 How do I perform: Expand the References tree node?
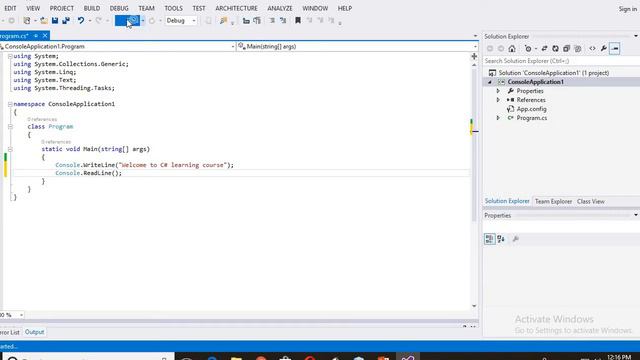pos(498,100)
